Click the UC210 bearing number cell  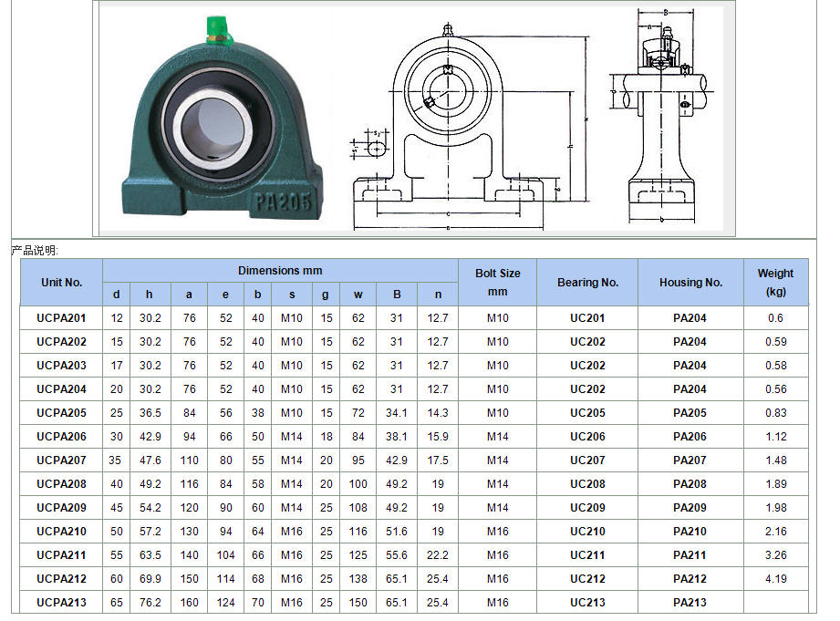coord(587,531)
